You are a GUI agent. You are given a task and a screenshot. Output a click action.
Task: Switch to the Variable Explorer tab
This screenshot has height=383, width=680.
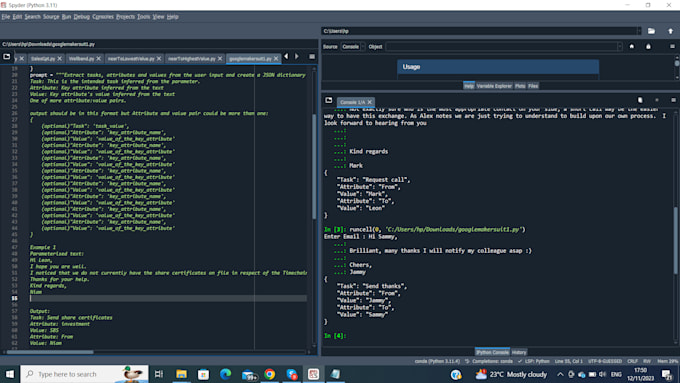tap(494, 86)
